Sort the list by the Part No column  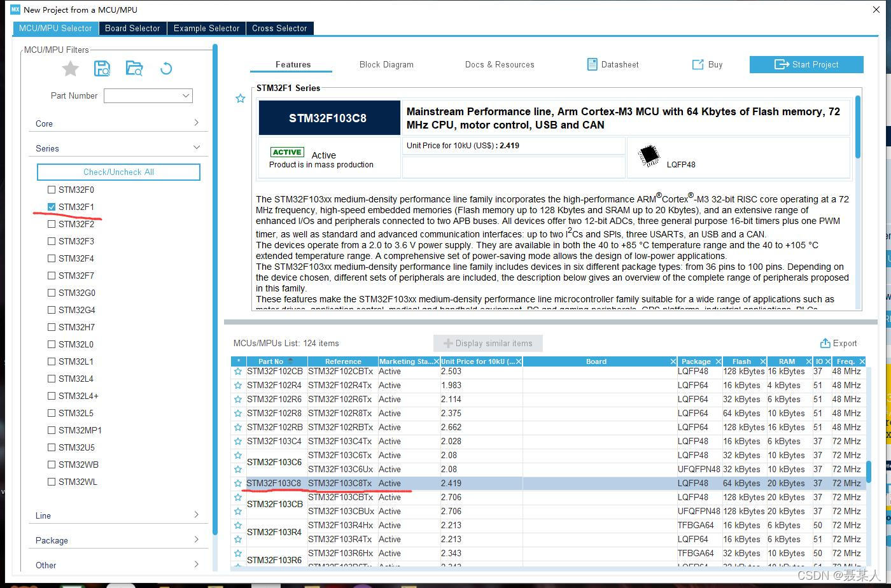[276, 361]
